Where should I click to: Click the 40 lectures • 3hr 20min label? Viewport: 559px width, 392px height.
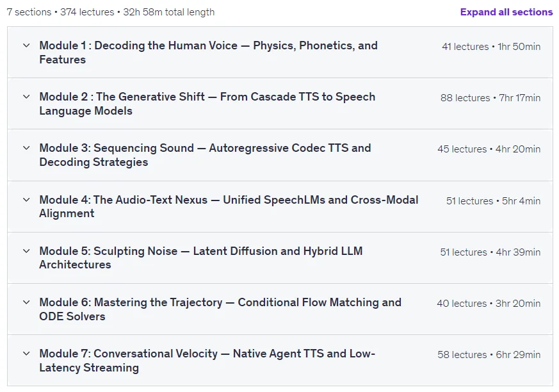[489, 303]
